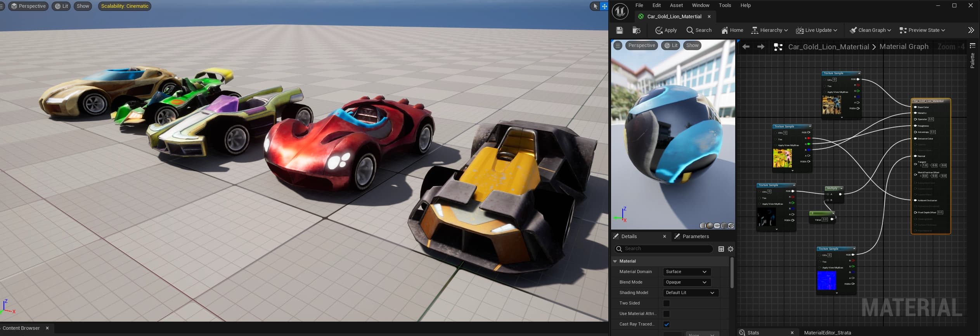Click the graph navigate forward arrow
This screenshot has height=336, width=980.
pyautogui.click(x=761, y=47)
